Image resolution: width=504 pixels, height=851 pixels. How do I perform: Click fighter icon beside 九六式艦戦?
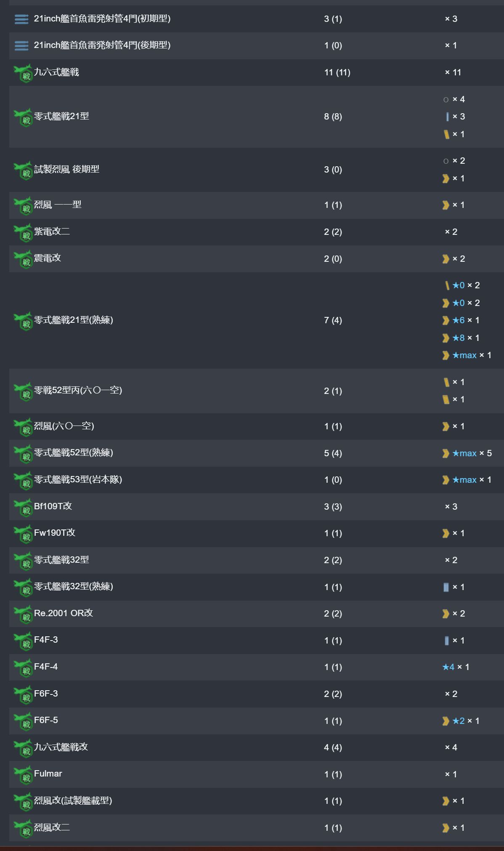23,73
